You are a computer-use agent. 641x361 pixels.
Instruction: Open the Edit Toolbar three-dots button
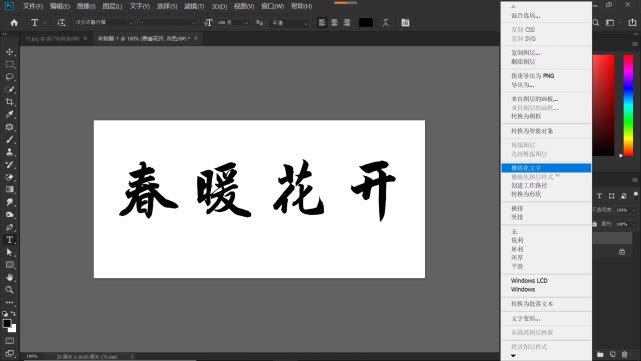(9, 303)
